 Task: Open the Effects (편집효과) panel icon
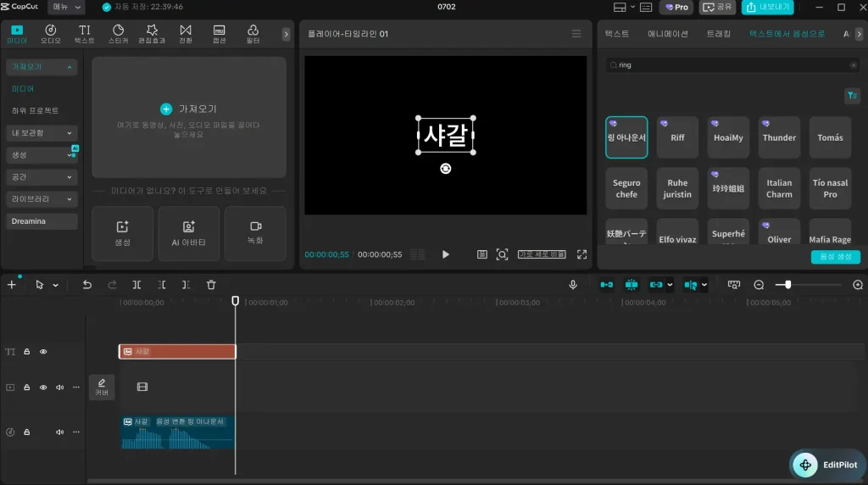pyautogui.click(x=152, y=34)
